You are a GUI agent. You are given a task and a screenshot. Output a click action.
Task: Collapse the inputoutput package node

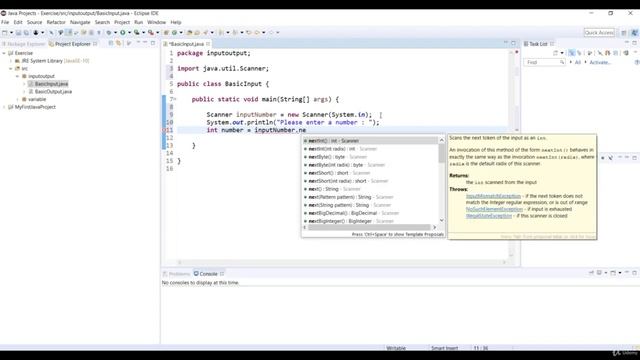click(x=18, y=76)
